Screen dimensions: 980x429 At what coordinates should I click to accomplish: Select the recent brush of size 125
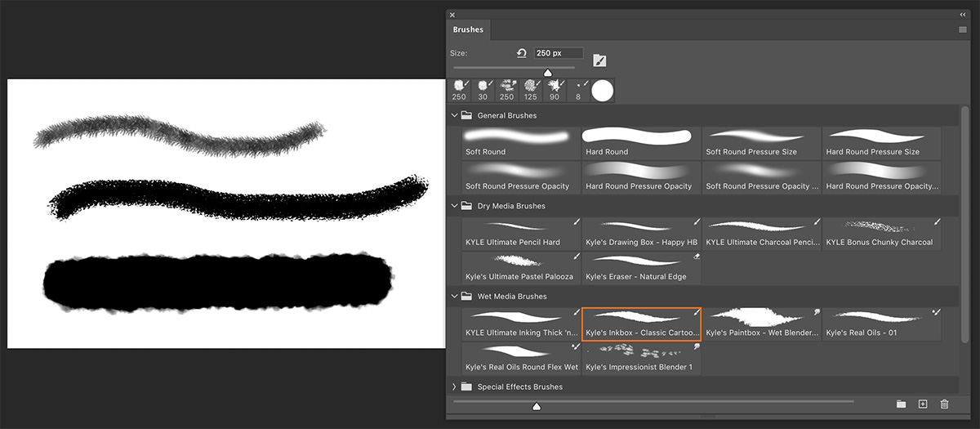[x=530, y=90]
